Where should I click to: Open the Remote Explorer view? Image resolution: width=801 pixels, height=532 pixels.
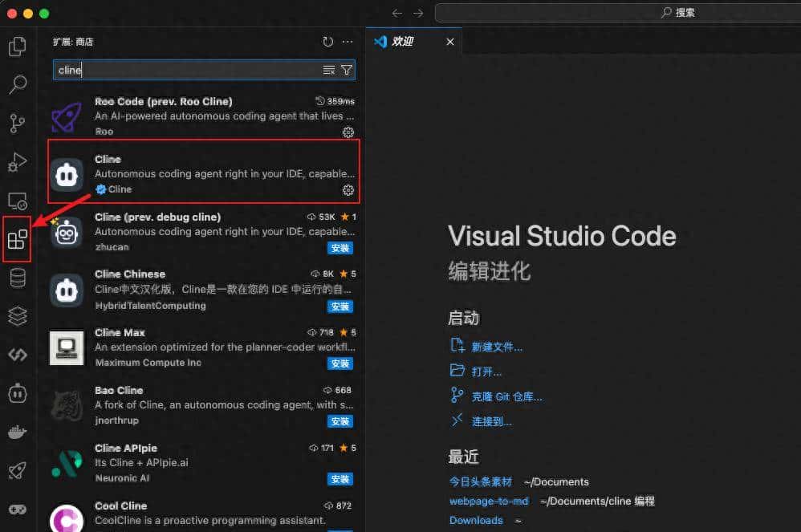click(18, 201)
